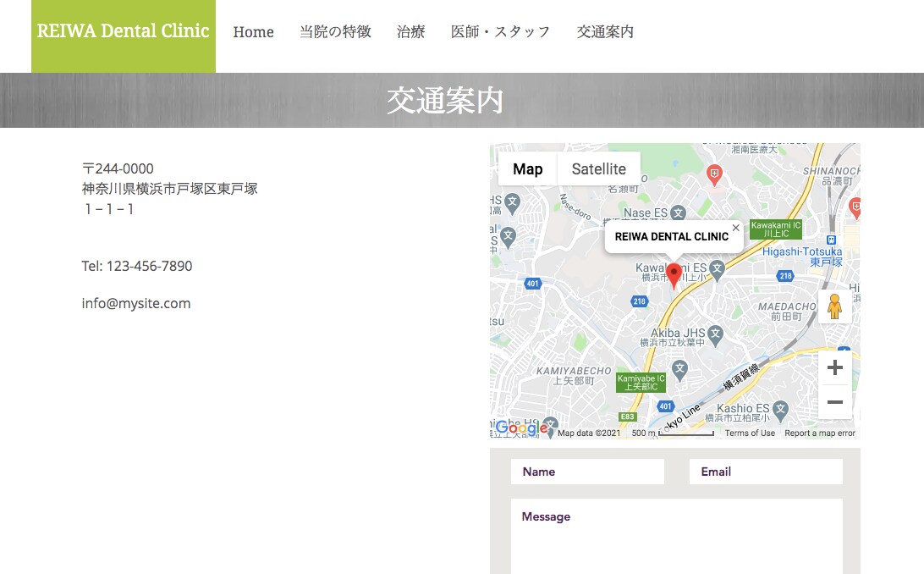The width and height of the screenshot is (924, 574).
Task: Click the Tel: 123-456-7890 text
Action: pos(137,266)
